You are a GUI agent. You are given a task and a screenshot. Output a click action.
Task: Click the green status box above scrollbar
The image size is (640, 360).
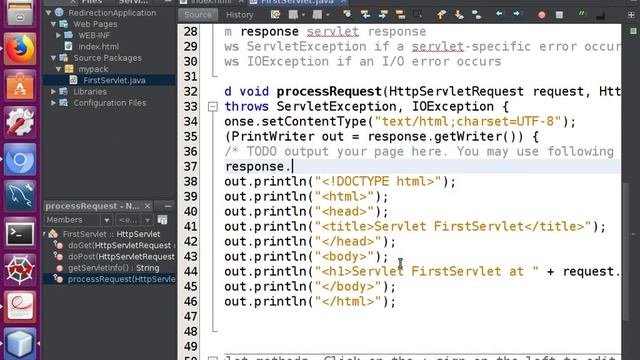[633, 31]
